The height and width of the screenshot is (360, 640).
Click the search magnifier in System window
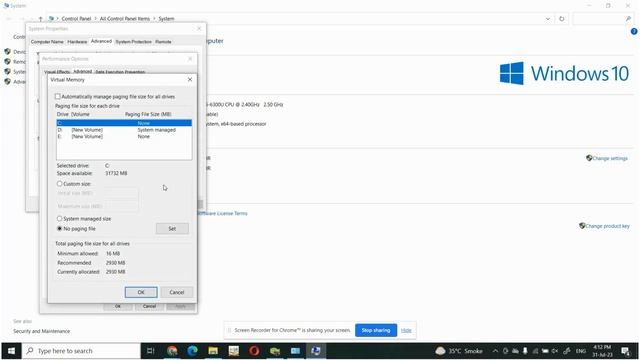click(628, 19)
